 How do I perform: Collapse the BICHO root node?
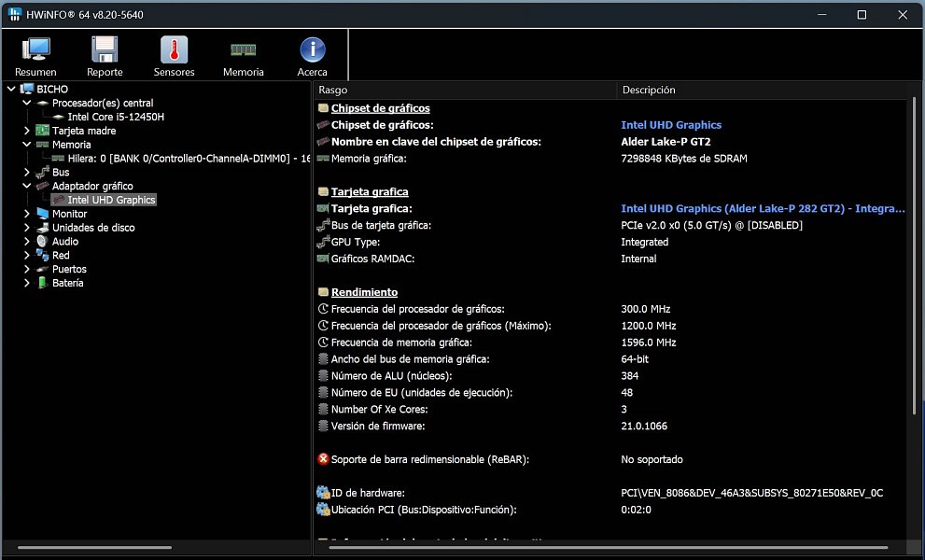tap(11, 89)
